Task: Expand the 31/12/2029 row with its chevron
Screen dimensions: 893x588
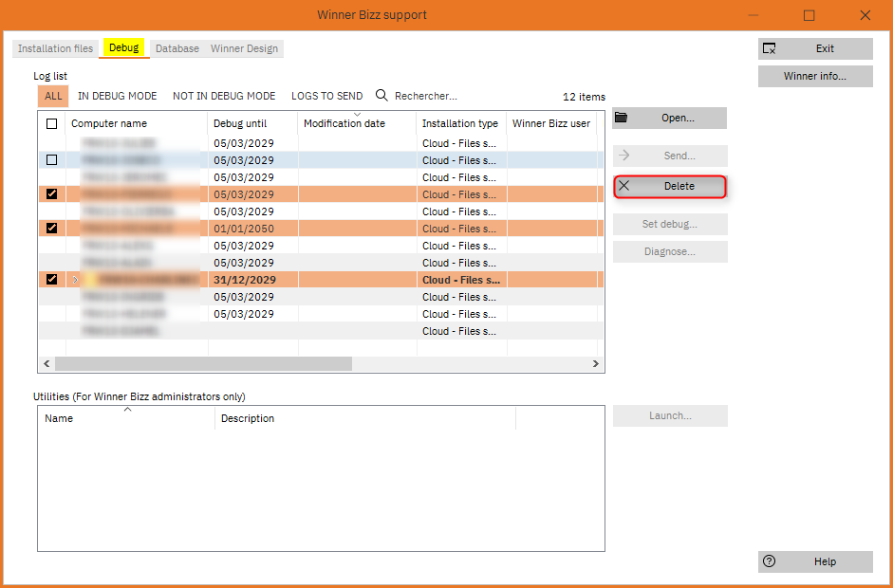Action: [x=75, y=280]
